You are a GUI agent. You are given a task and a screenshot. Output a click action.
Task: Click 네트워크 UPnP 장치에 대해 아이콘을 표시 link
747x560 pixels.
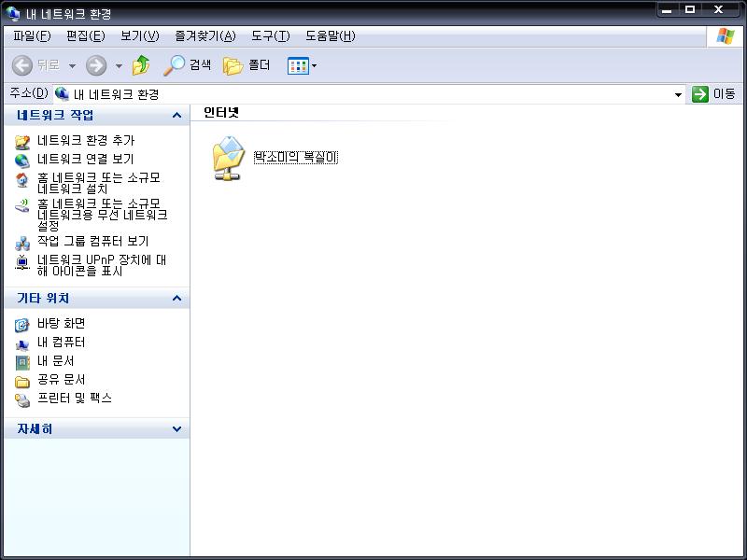pos(102,265)
